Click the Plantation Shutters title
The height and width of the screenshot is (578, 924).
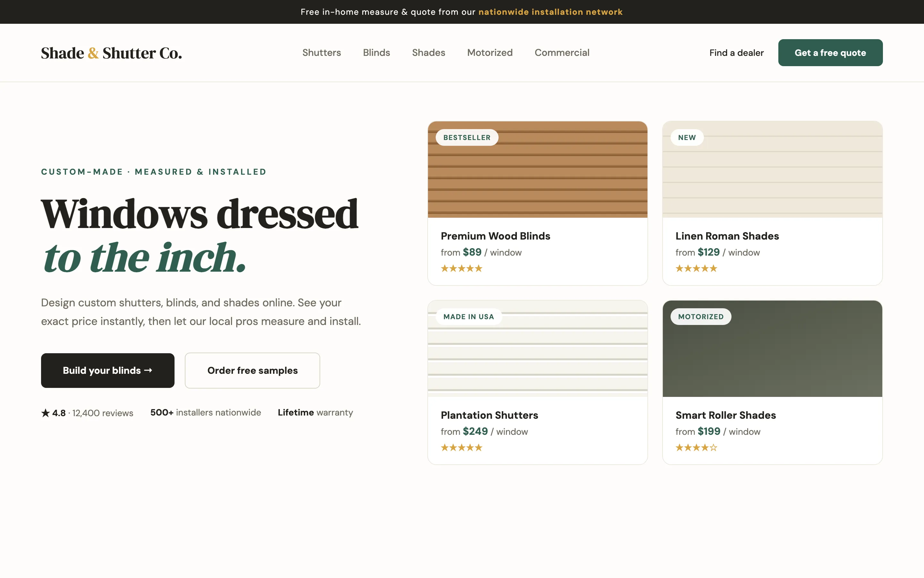pos(489,415)
